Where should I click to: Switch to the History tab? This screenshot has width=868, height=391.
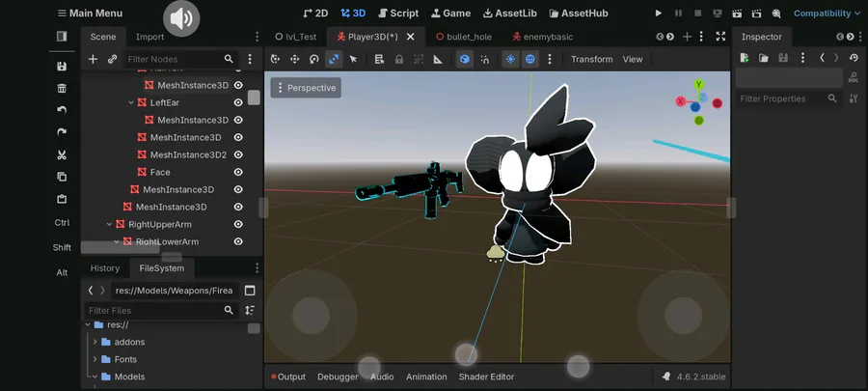click(104, 268)
